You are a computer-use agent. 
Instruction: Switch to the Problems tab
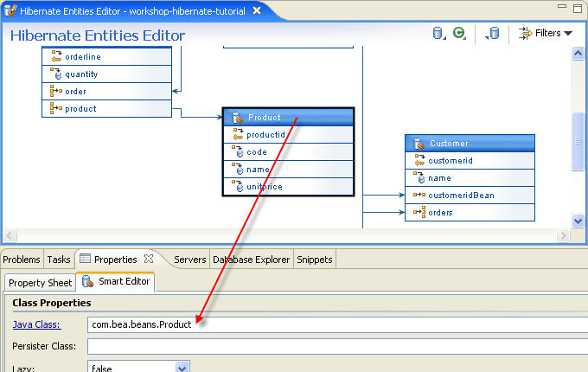[22, 260]
